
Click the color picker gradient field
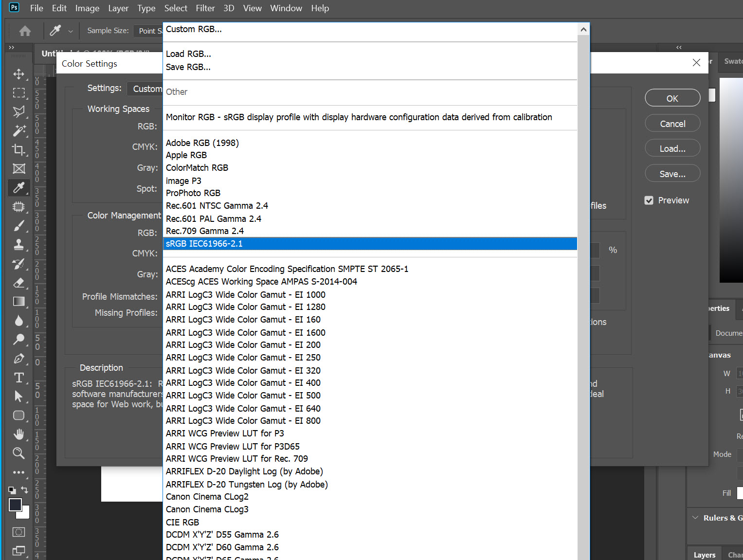731,180
